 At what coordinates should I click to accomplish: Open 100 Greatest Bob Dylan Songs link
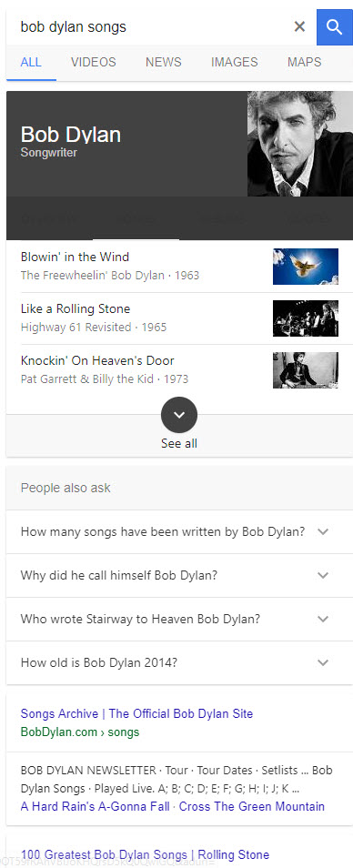coord(145,854)
